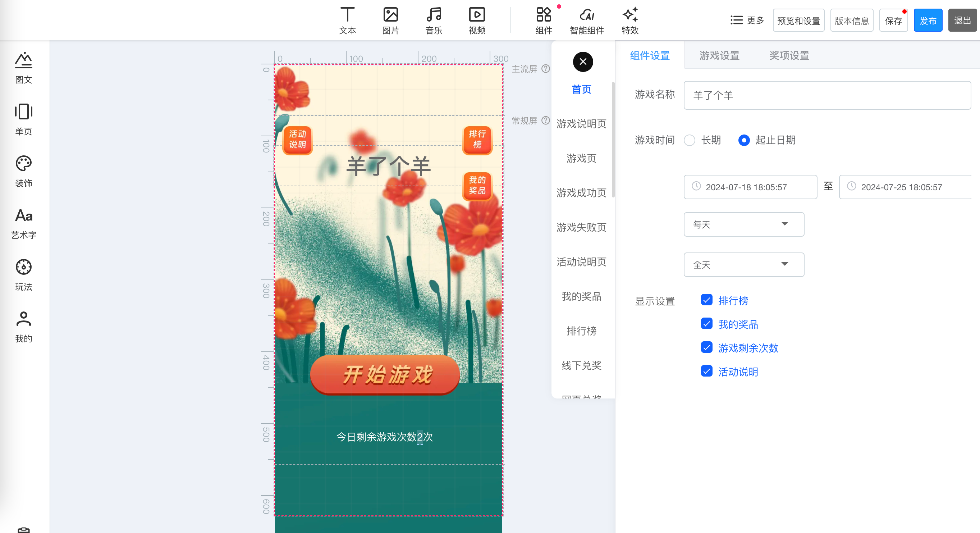Viewport: 980px width, 533px height.
Task: Open the 单页 sidebar panel
Action: click(x=24, y=119)
